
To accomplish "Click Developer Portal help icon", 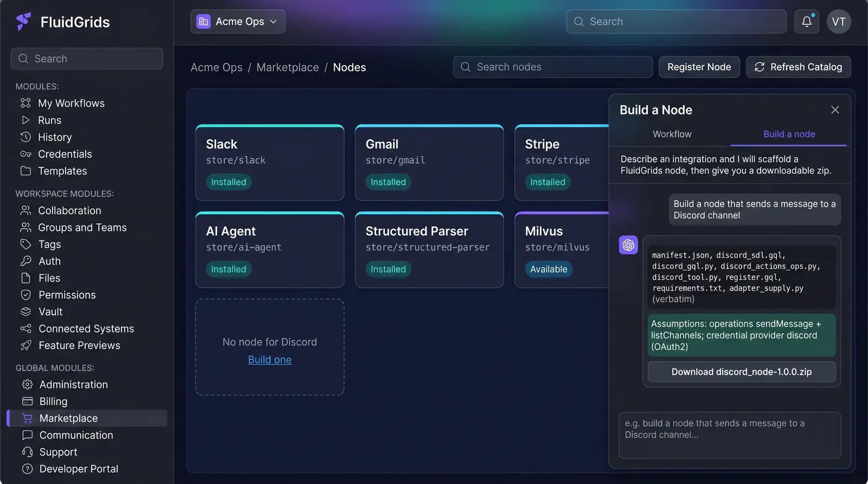I will tap(27, 469).
